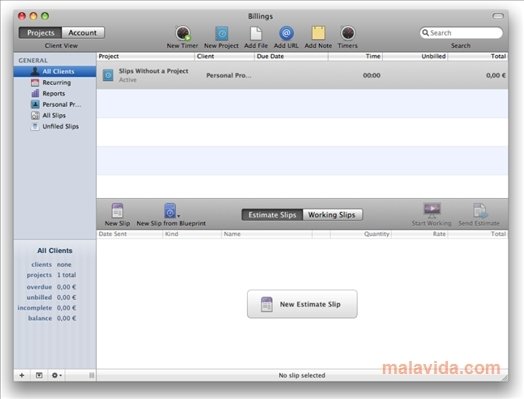Open Reports in the sidebar
The image size is (524, 399).
click(55, 94)
